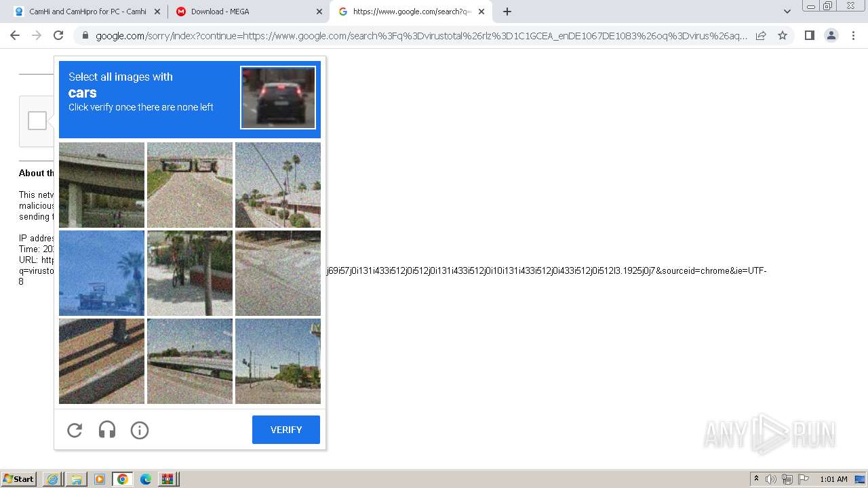Close the Google search tab
868x488 pixels.
pyautogui.click(x=481, y=12)
